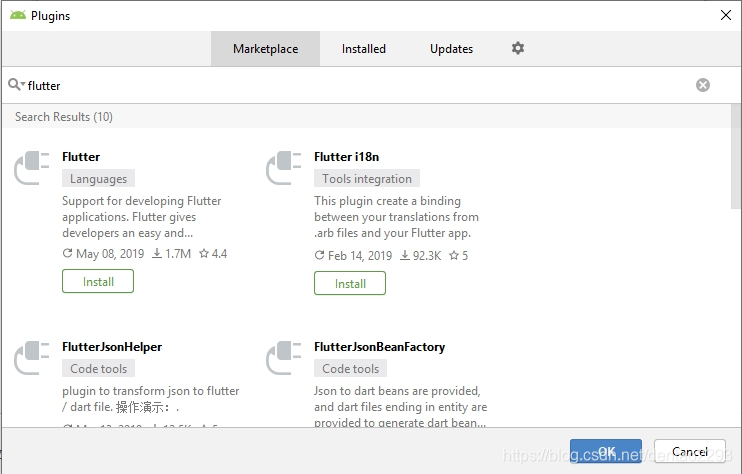The height and width of the screenshot is (474, 742).
Task: Click the FlutterJsonHelper plugin icon
Action: 32,358
